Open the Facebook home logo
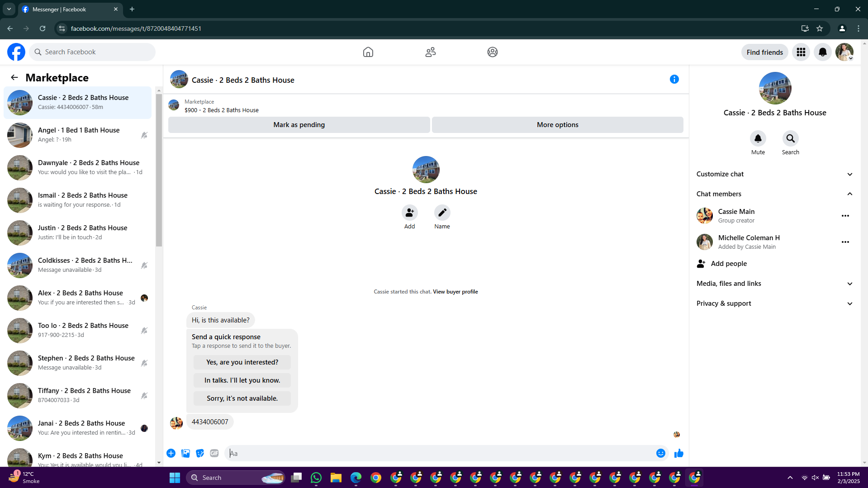This screenshot has width=868, height=488. 16,52
